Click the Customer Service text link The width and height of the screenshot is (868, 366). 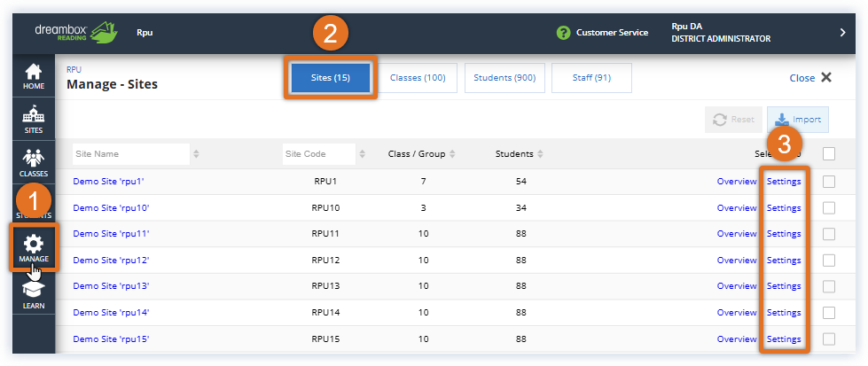tap(613, 33)
